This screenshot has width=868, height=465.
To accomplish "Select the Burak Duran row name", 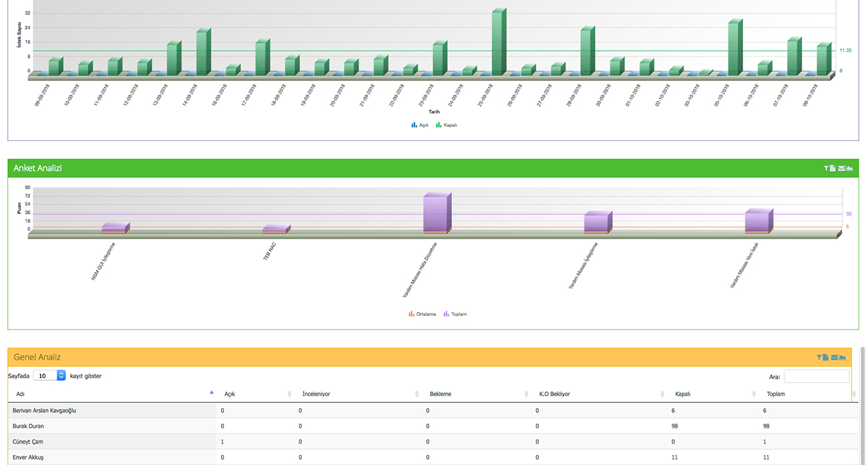I will point(29,426).
